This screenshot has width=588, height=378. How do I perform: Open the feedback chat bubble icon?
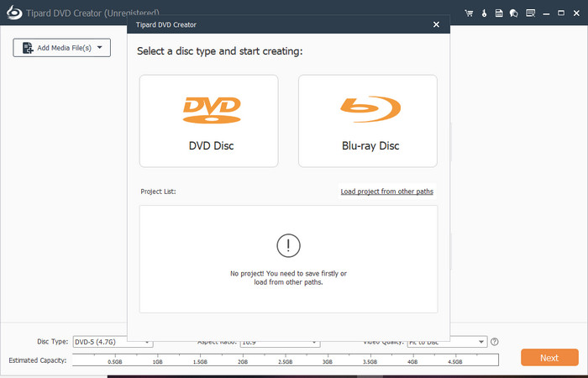514,13
